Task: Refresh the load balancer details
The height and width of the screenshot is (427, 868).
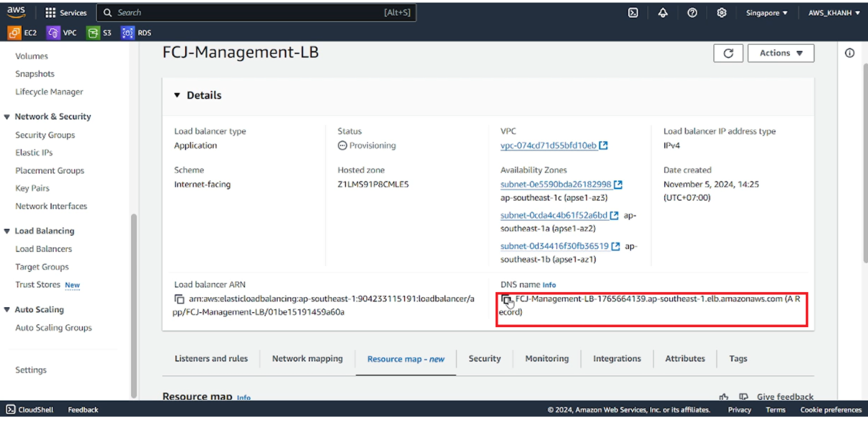Action: pos(728,53)
